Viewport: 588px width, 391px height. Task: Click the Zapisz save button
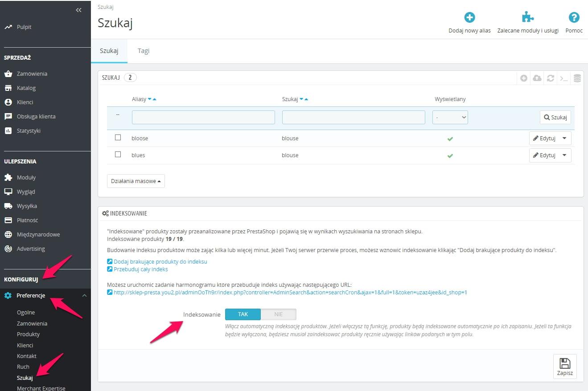click(565, 367)
